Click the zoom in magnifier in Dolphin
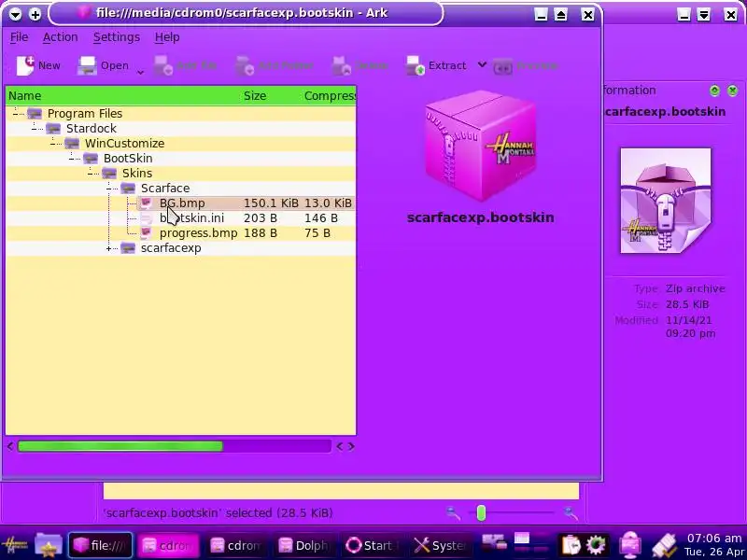747x560 pixels. [570, 512]
